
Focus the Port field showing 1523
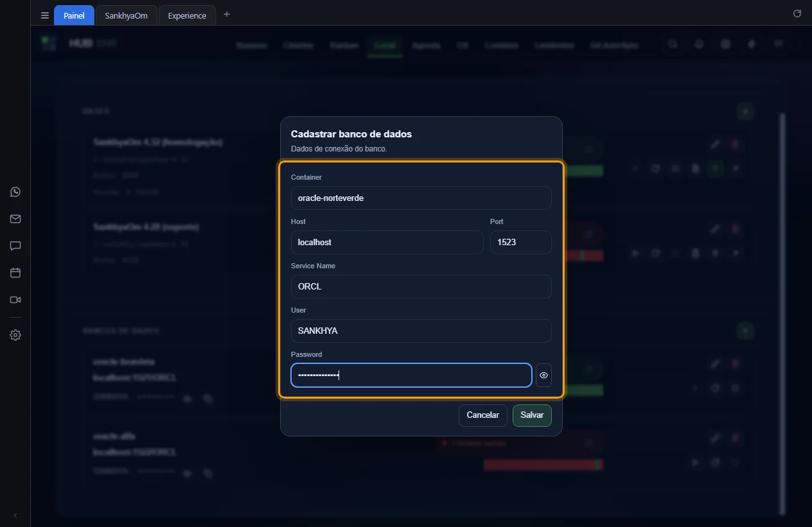pyautogui.click(x=521, y=242)
